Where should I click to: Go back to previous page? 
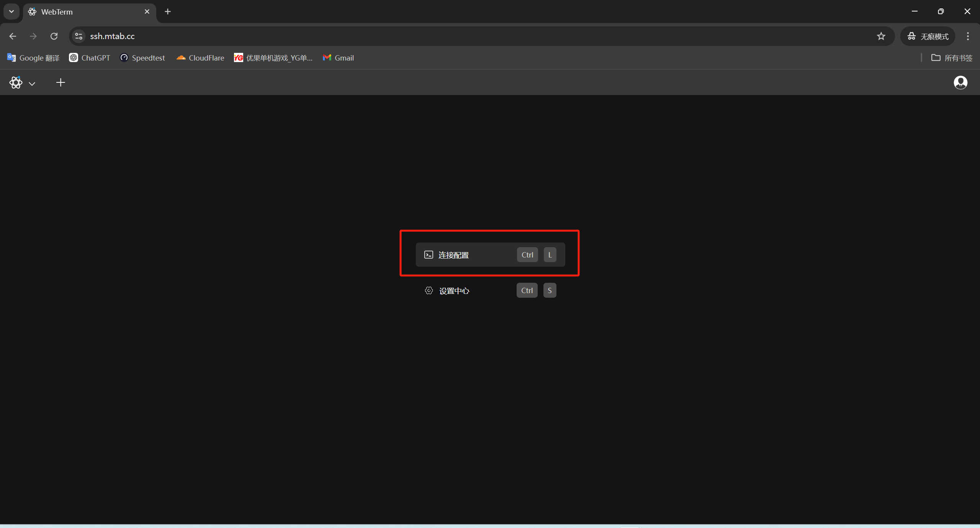[x=13, y=36]
